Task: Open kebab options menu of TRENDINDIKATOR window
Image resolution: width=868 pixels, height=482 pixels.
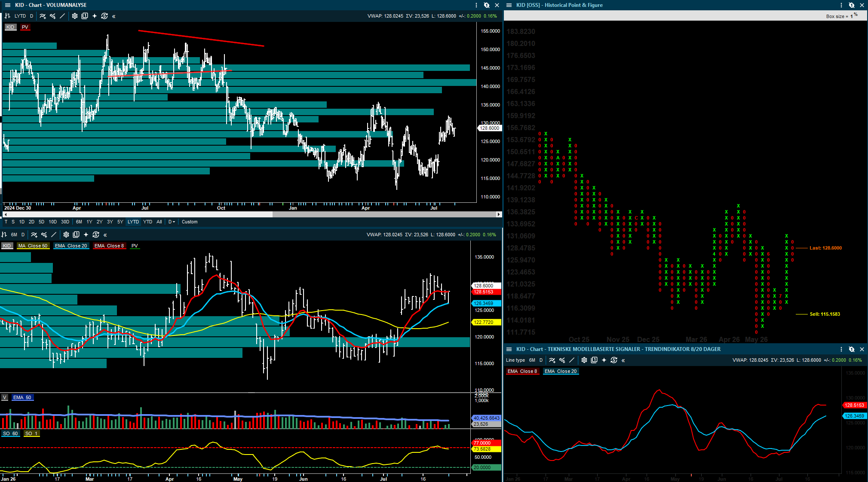Action: [x=841, y=349]
